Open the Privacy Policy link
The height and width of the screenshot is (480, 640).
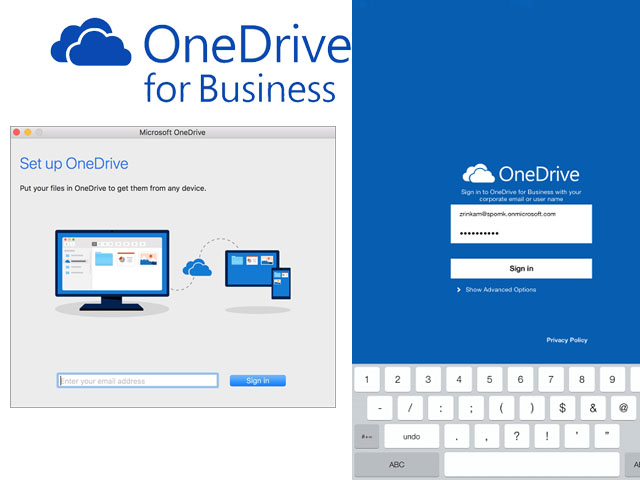tap(567, 340)
